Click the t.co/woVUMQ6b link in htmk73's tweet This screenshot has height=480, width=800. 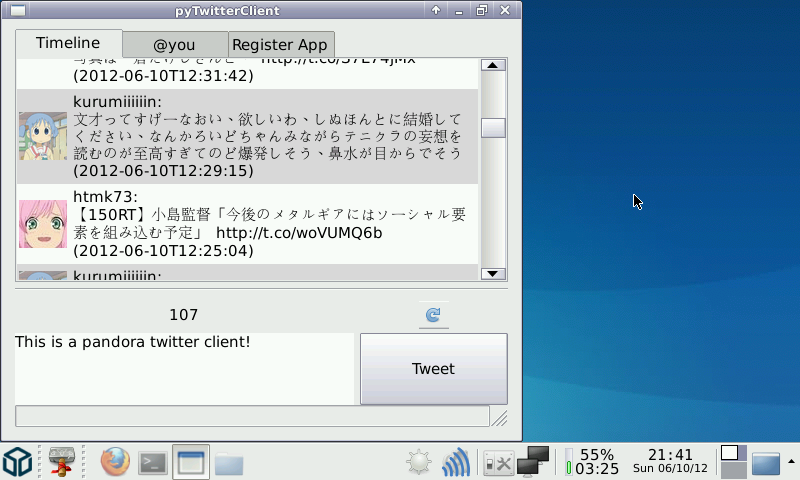299,233
